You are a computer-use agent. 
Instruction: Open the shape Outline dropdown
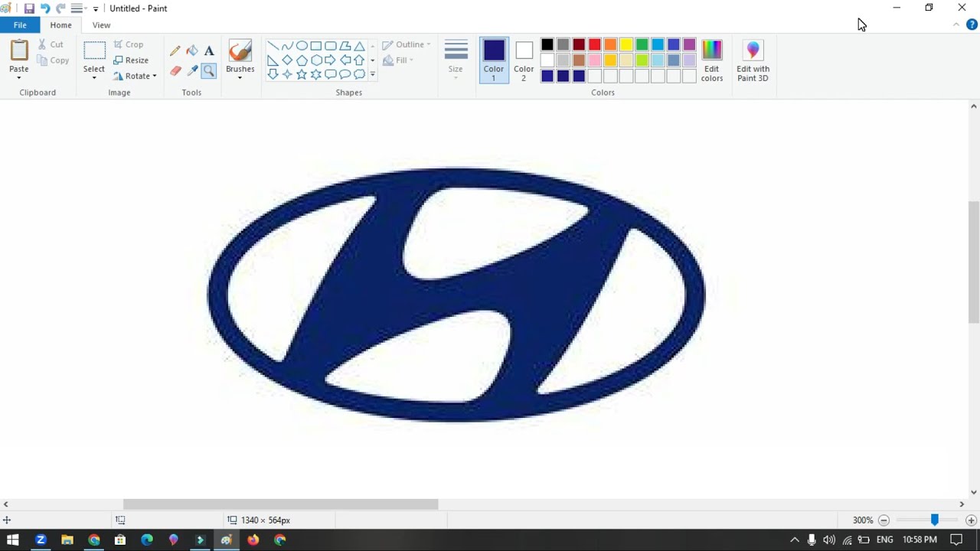click(x=407, y=44)
